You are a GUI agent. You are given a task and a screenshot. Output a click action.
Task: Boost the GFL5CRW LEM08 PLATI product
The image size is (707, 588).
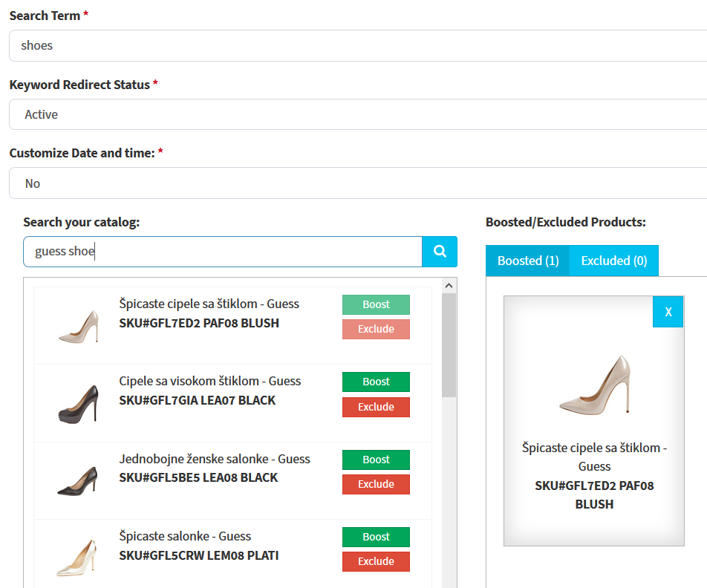click(x=376, y=537)
